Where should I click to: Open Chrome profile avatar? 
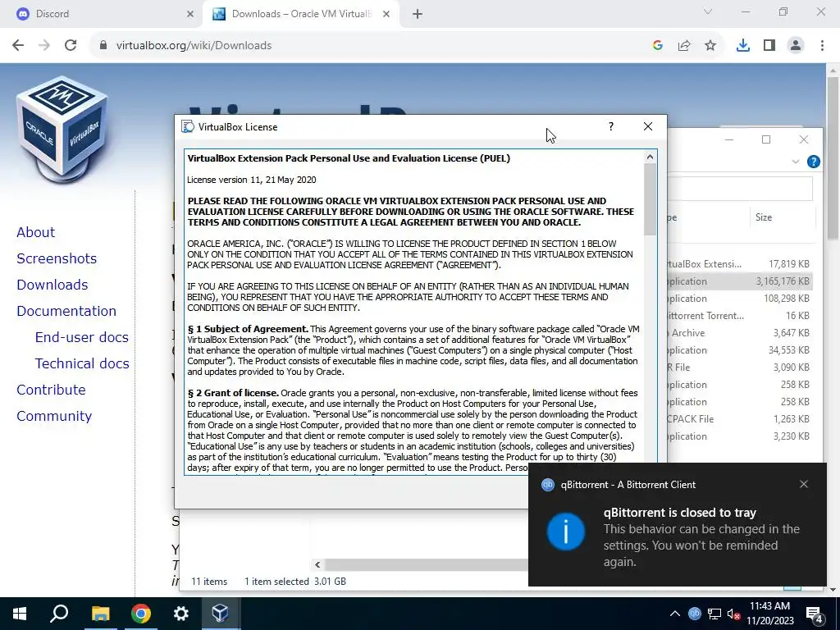coord(796,46)
